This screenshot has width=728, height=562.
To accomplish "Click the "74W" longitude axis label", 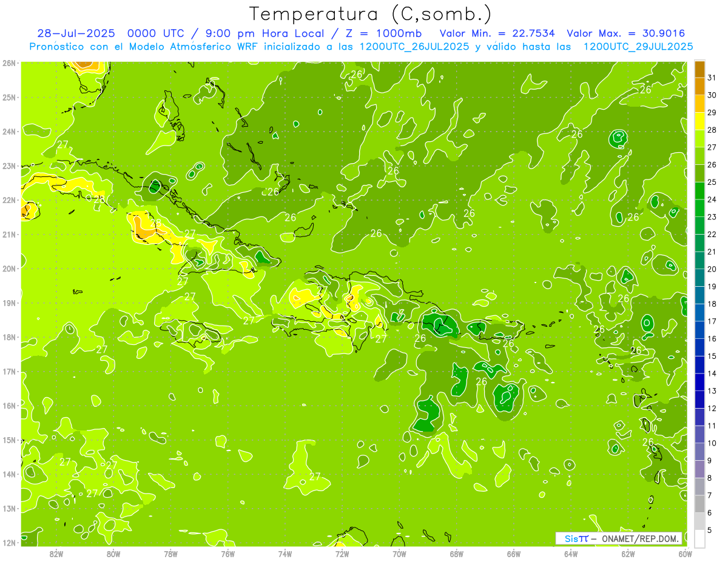I will [285, 554].
